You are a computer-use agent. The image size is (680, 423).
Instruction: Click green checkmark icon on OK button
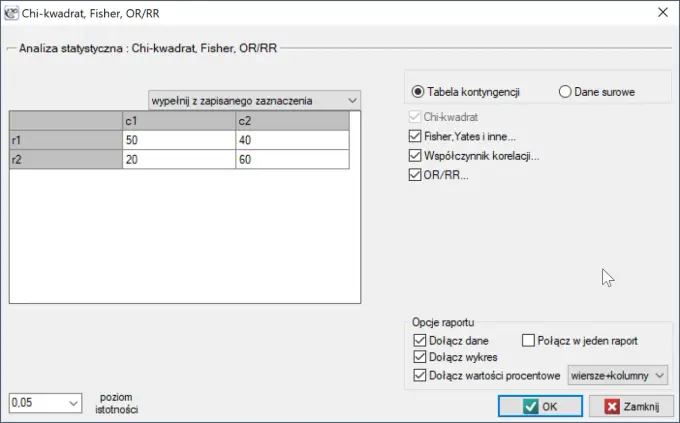click(x=530, y=407)
